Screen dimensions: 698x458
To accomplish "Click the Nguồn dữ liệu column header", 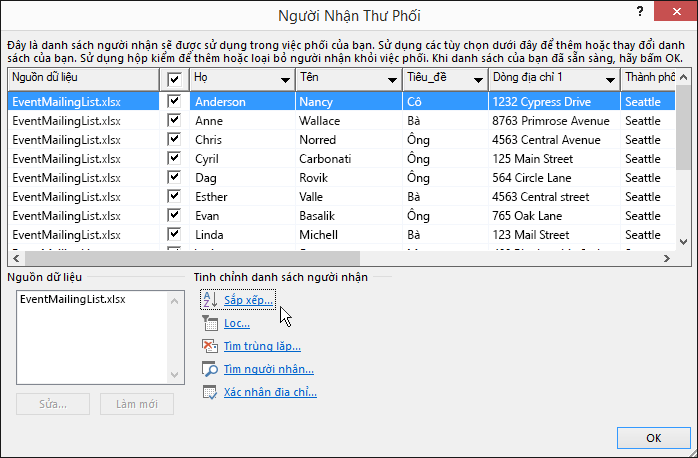I will (84, 80).
